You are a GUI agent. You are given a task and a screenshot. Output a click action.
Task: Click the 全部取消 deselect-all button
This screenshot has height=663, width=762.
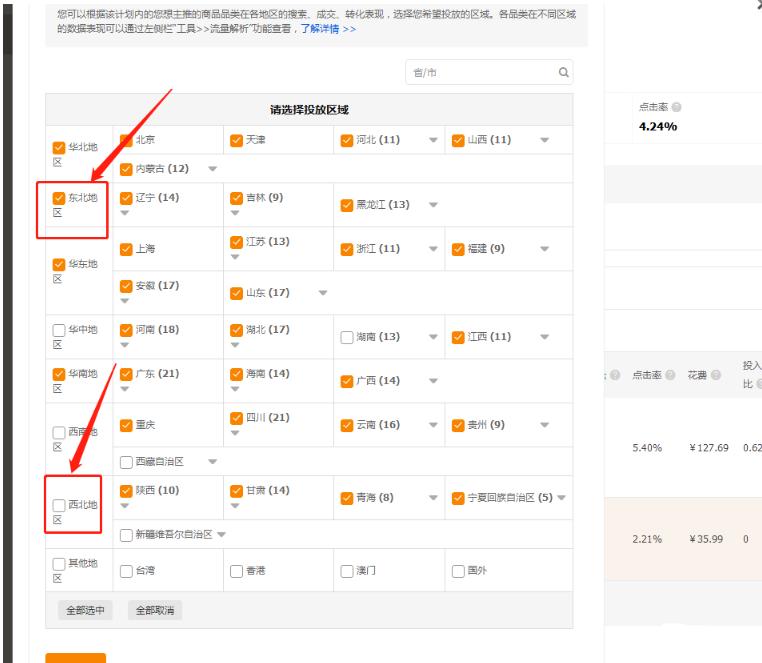(x=155, y=611)
